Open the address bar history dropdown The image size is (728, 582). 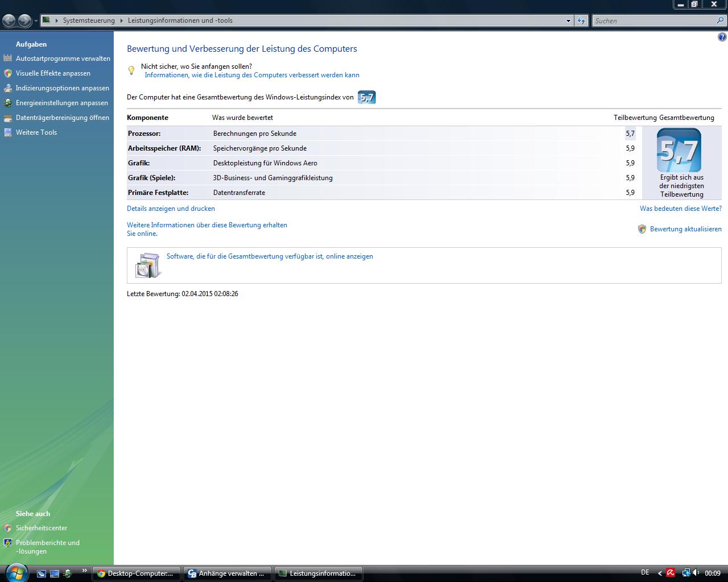coord(568,21)
